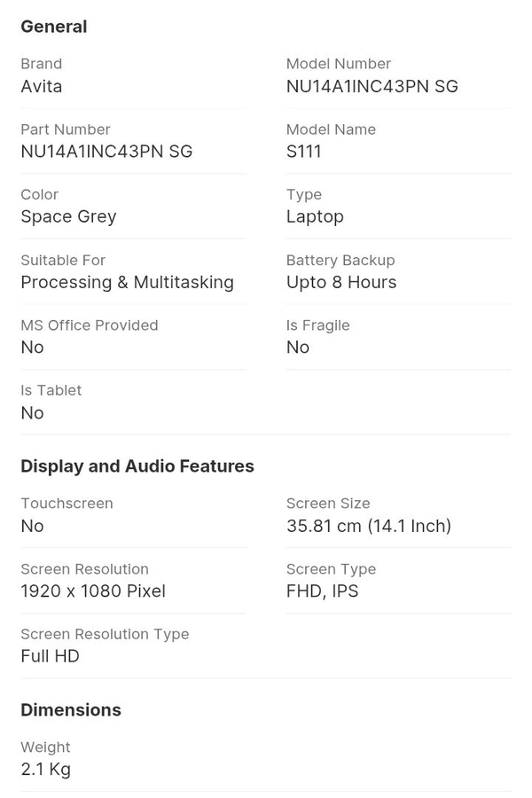
Task: Click the Dimensions section heading
Action: [x=71, y=710]
